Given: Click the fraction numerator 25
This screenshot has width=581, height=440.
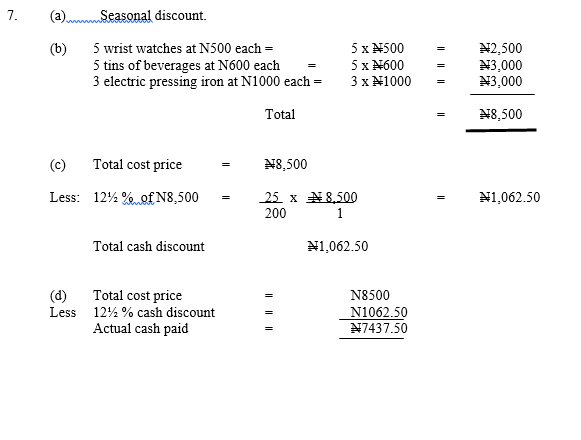Looking at the screenshot, I should 272,197.
